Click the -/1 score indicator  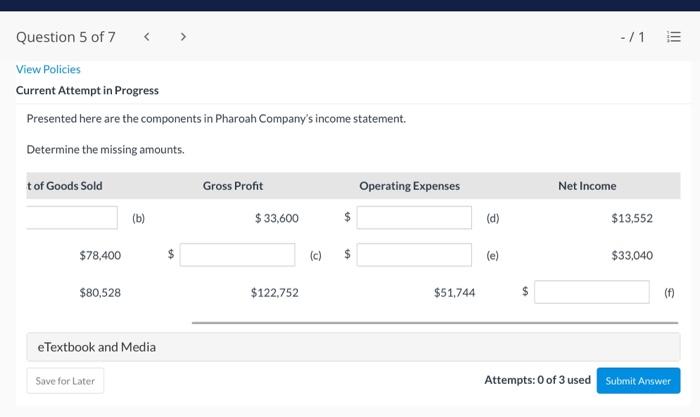pos(632,38)
